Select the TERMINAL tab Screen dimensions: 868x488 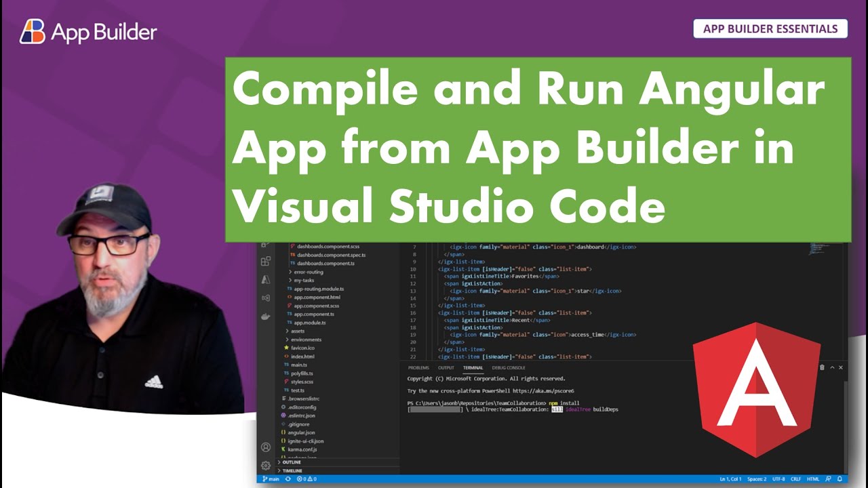pyautogui.click(x=473, y=368)
